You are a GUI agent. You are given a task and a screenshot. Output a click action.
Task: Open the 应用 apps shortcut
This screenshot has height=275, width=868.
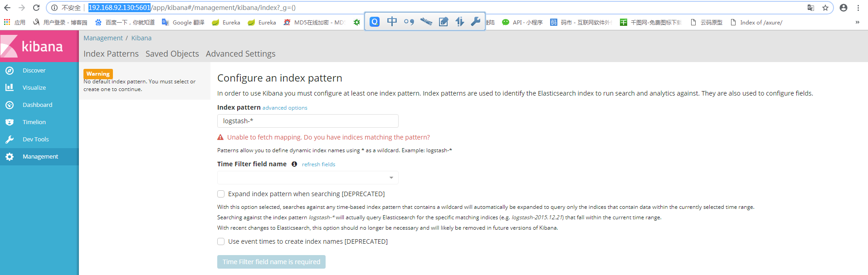coord(15,22)
